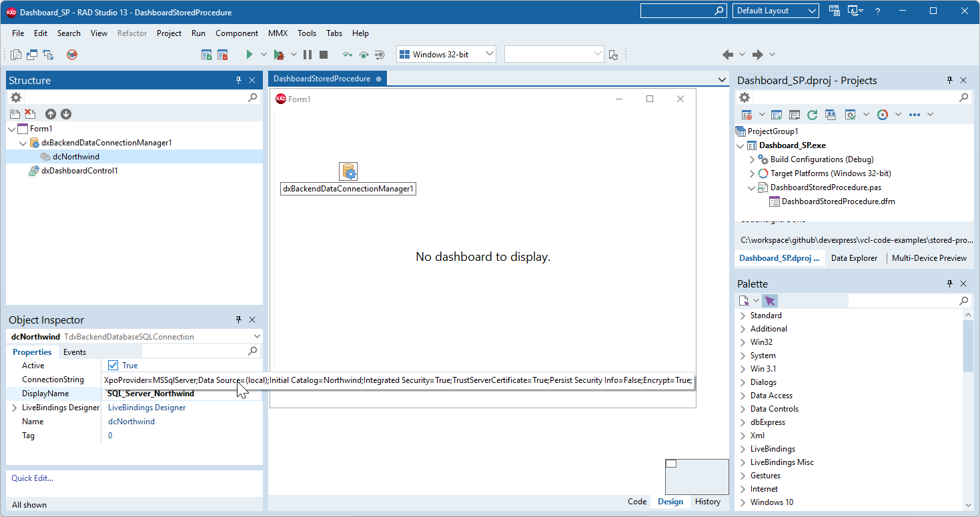Switch to the Code tab below the designer

tap(637, 502)
